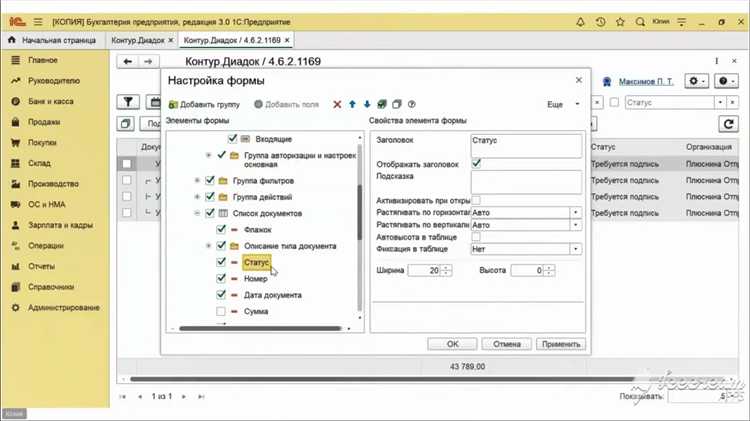Enable the Сумма element checkbox

click(x=221, y=311)
